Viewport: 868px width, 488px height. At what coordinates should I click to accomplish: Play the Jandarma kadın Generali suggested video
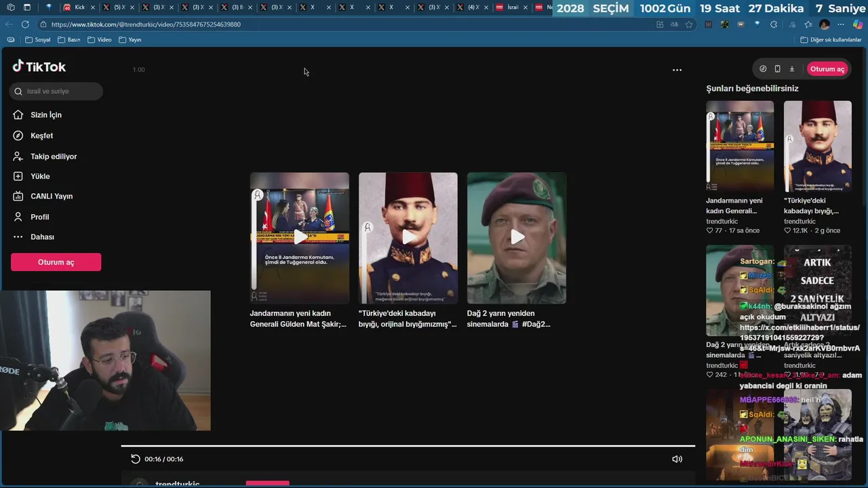(300, 237)
